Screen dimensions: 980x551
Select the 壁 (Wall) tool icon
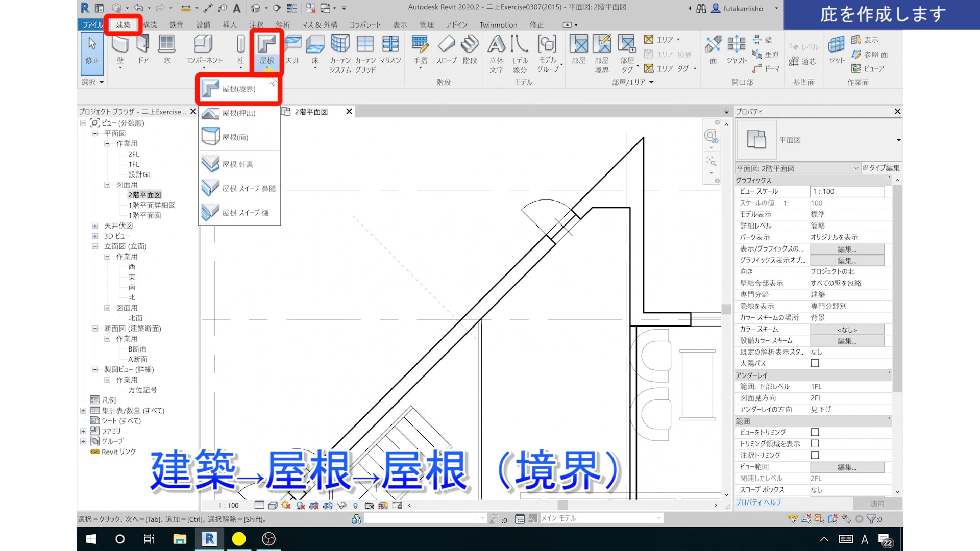click(120, 45)
